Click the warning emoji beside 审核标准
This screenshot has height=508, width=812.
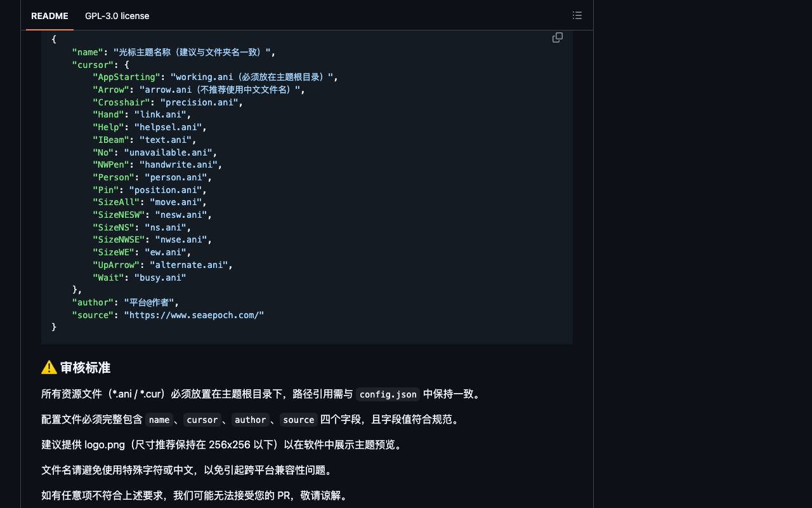(x=49, y=368)
